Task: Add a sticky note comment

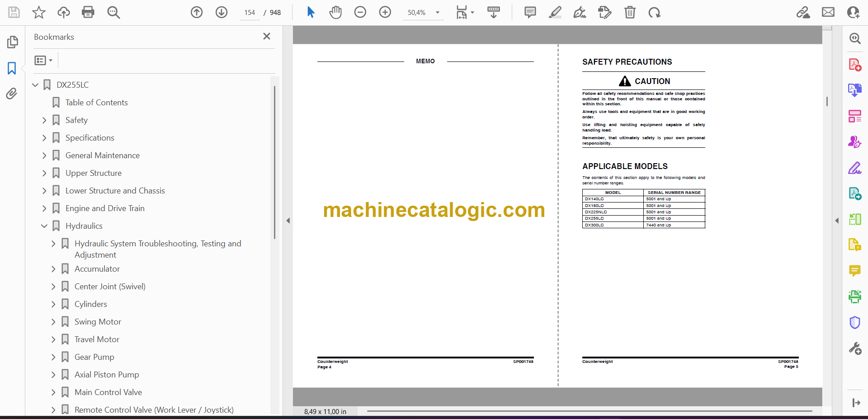Action: 530,12
